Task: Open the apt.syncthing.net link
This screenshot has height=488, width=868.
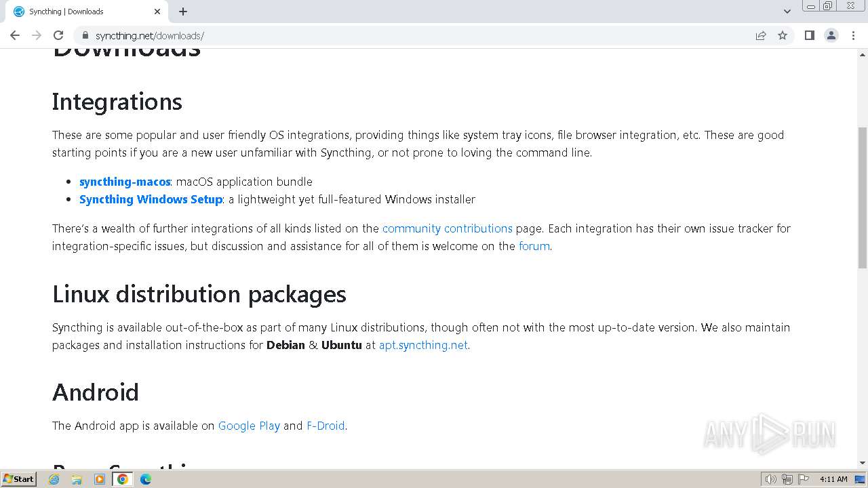Action: (423, 345)
